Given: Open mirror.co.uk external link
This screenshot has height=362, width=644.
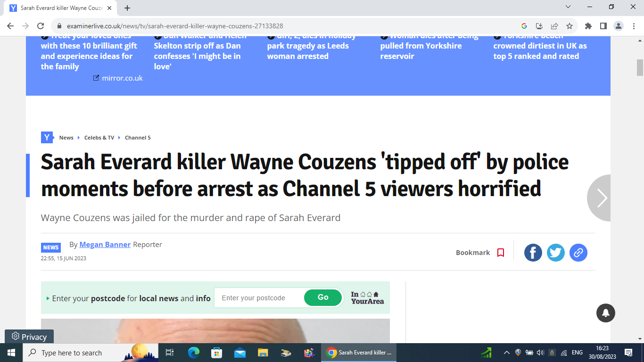Looking at the screenshot, I should [x=118, y=78].
